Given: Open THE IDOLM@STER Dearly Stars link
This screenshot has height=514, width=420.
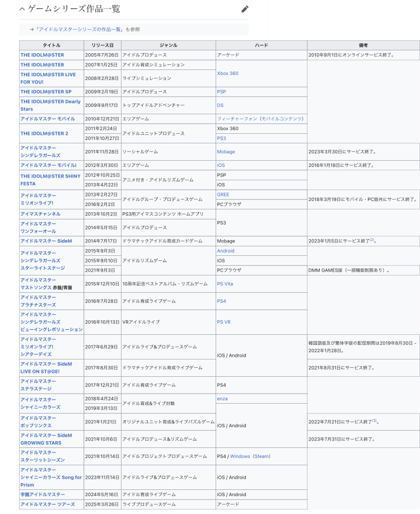Looking at the screenshot, I should pyautogui.click(x=50, y=105).
